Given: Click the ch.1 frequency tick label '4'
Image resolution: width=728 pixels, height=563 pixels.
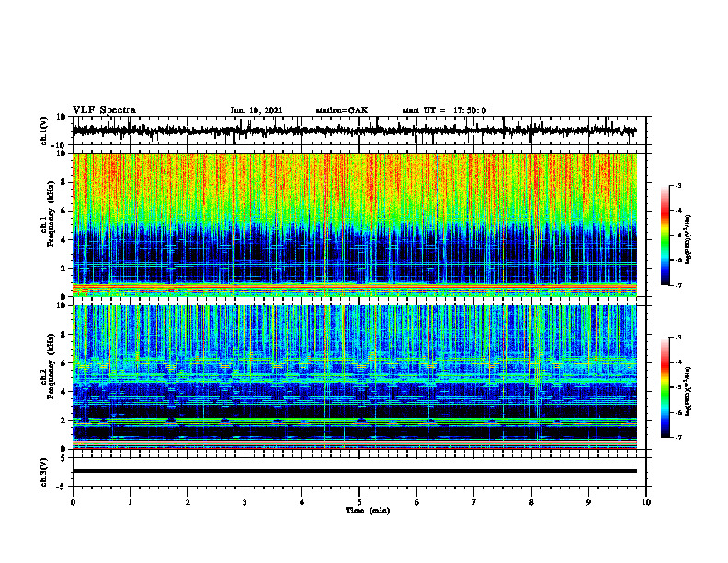Looking at the screenshot, I should 63,240.
